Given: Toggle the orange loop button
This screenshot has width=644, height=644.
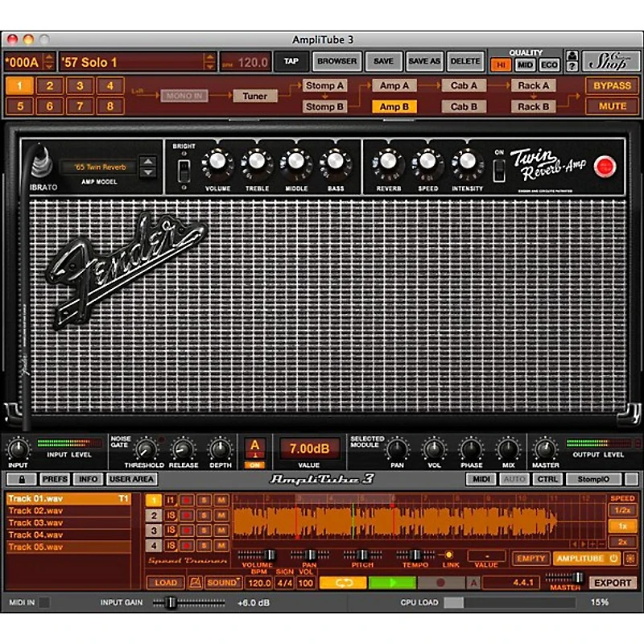Looking at the screenshot, I should tap(343, 582).
